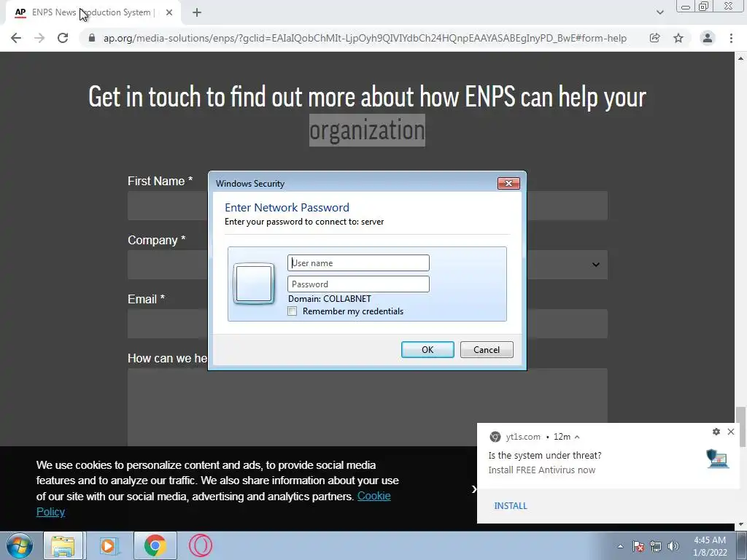Open Opera browser from taskbar
The height and width of the screenshot is (560, 747).
[x=200, y=545]
